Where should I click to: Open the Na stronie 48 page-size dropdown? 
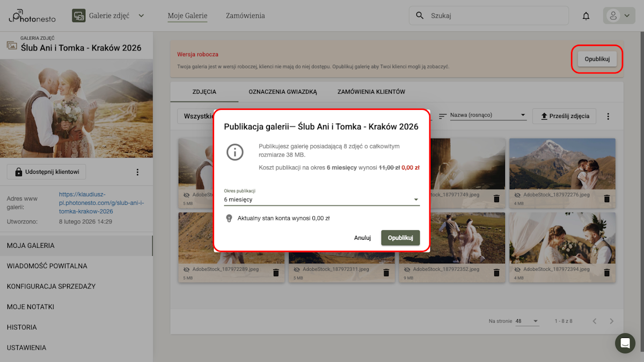(x=527, y=321)
